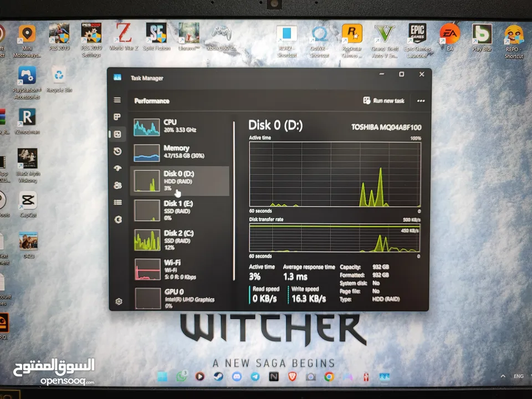
Task: Open Google Chrome from taskbar
Action: 329,377
